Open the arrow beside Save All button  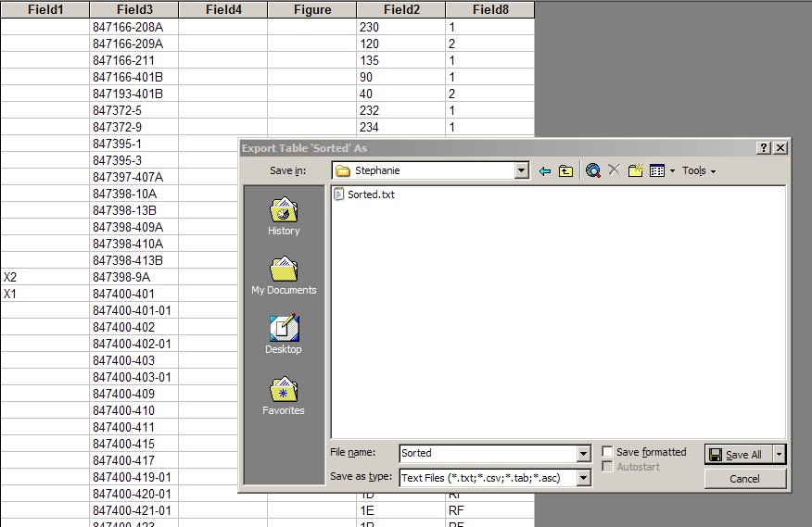point(779,454)
